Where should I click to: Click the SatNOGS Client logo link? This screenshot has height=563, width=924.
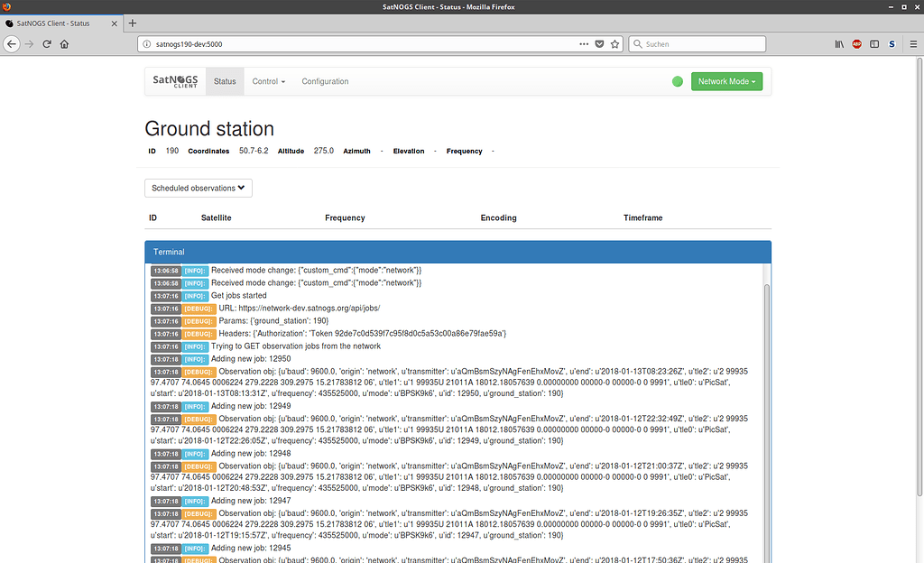(175, 81)
